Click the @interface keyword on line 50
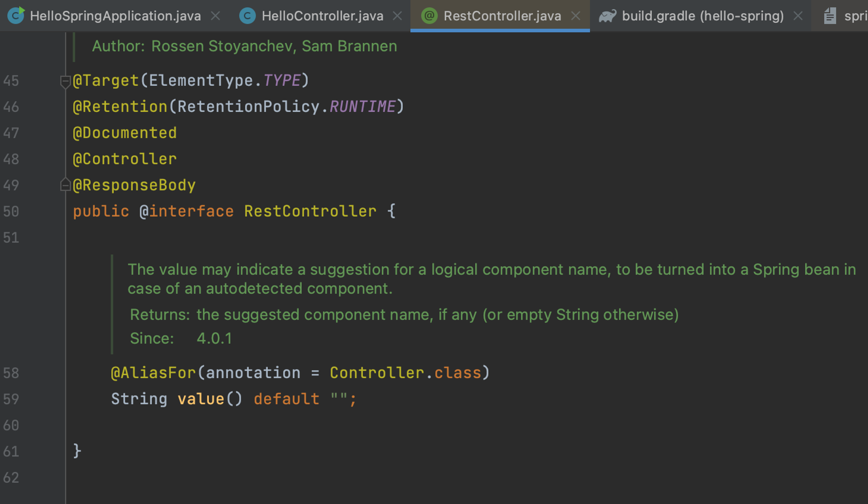The height and width of the screenshot is (504, 868). tap(187, 211)
